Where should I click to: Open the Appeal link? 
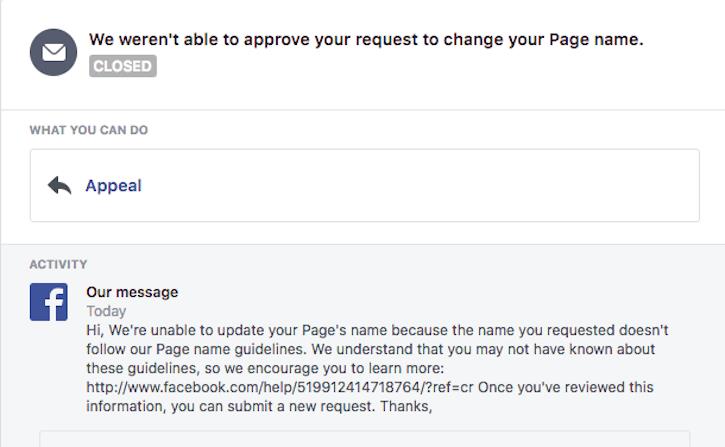(113, 186)
